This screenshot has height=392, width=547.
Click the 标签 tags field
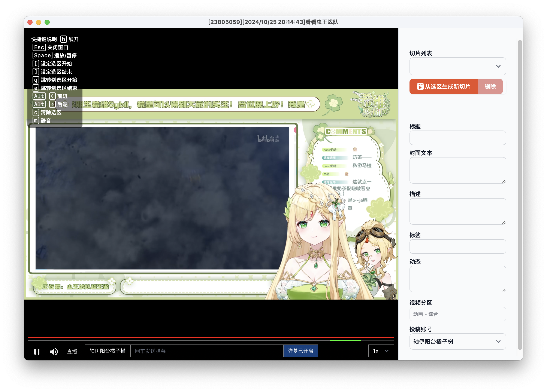[x=457, y=246]
